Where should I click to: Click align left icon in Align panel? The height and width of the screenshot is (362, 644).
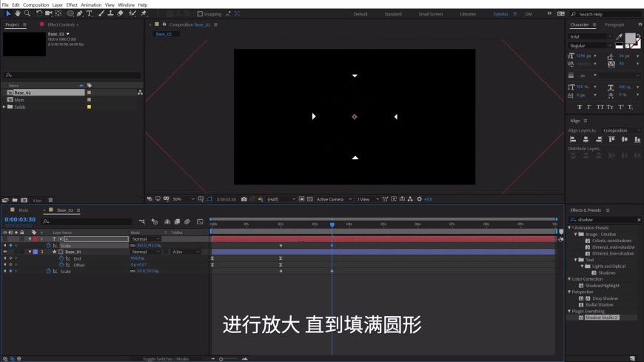[x=573, y=140]
